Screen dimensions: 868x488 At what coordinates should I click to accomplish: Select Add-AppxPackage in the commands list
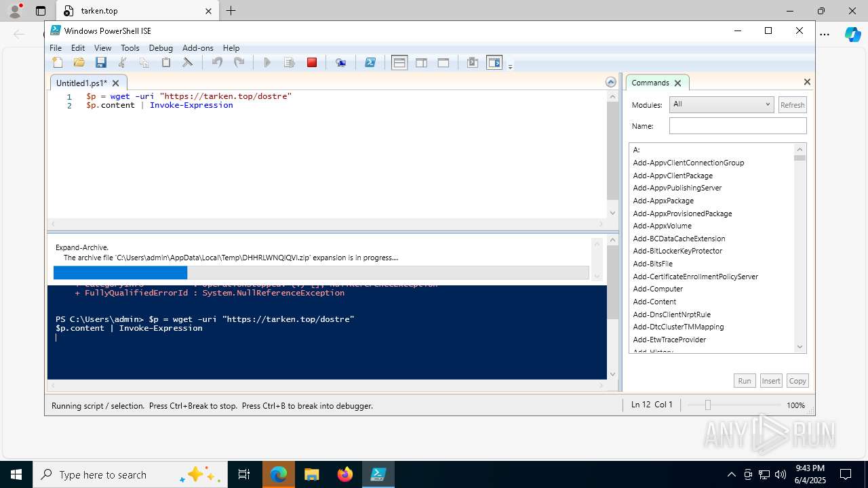pos(663,201)
